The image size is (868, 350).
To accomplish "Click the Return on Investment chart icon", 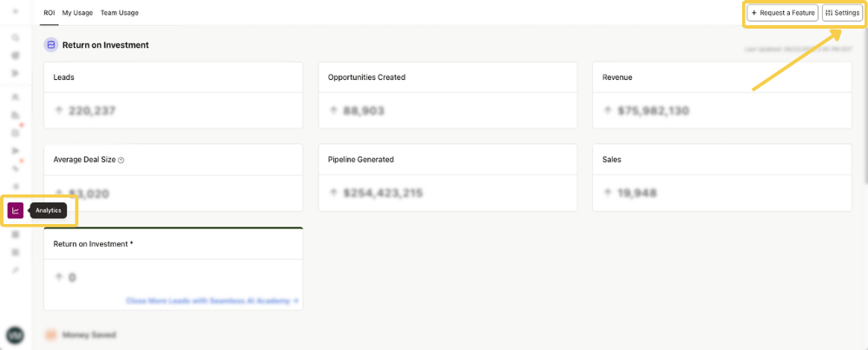I will [51, 45].
